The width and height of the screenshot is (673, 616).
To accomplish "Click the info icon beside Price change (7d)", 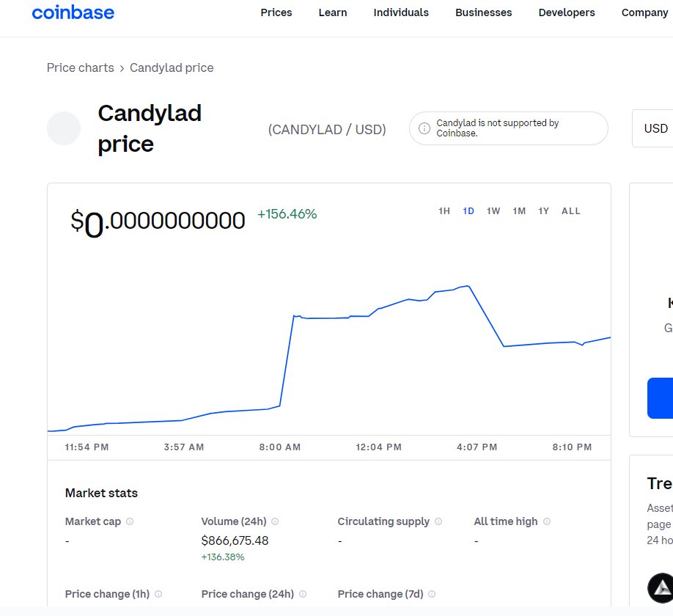I will pyautogui.click(x=432, y=594).
